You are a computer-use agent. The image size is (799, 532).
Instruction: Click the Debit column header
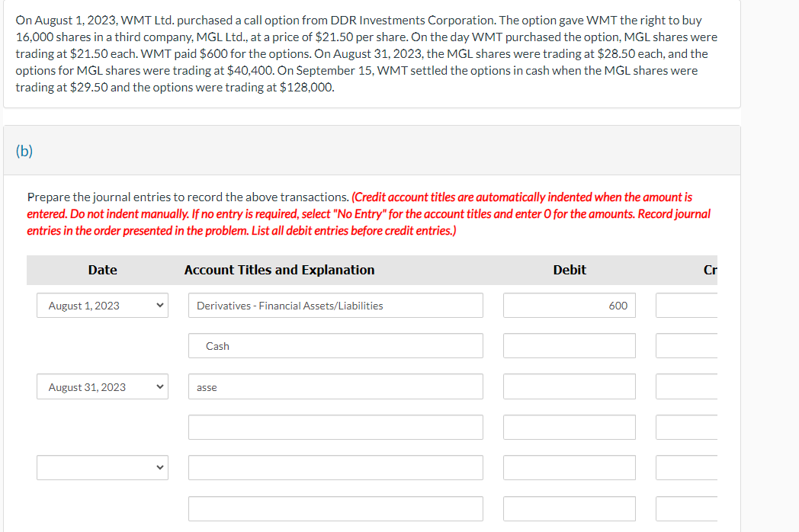click(569, 270)
